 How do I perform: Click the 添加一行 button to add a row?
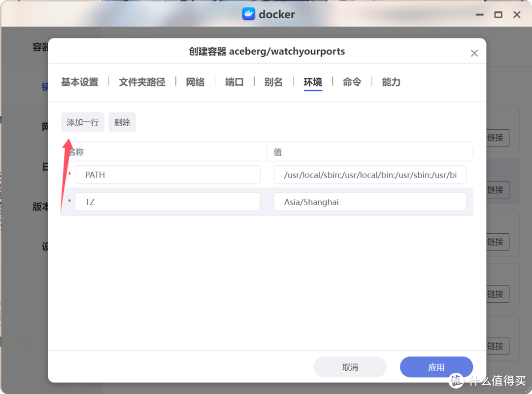[x=82, y=122]
